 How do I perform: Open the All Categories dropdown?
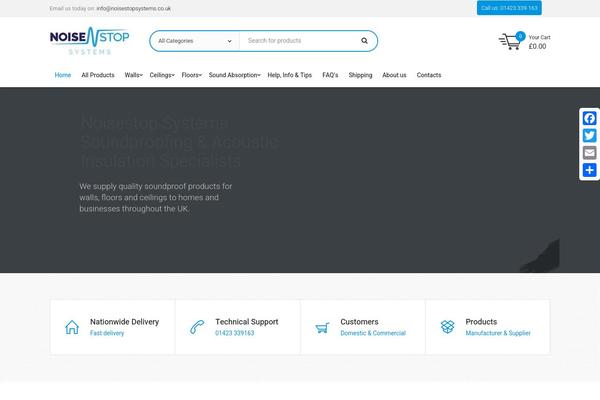click(194, 41)
